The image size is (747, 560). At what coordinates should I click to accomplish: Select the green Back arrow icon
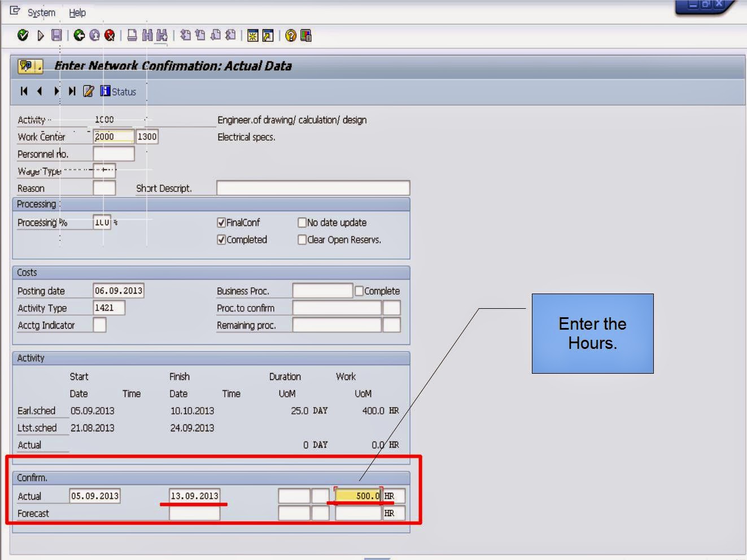coord(77,36)
